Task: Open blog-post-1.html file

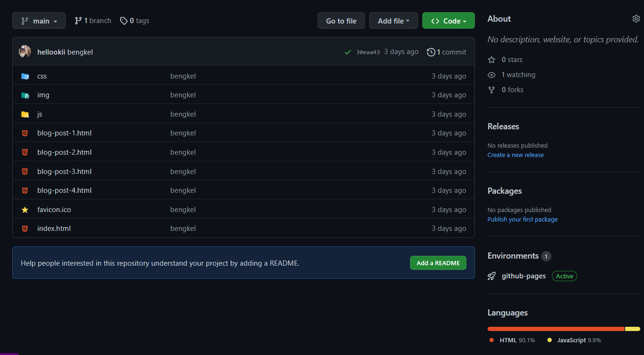Action: (64, 133)
